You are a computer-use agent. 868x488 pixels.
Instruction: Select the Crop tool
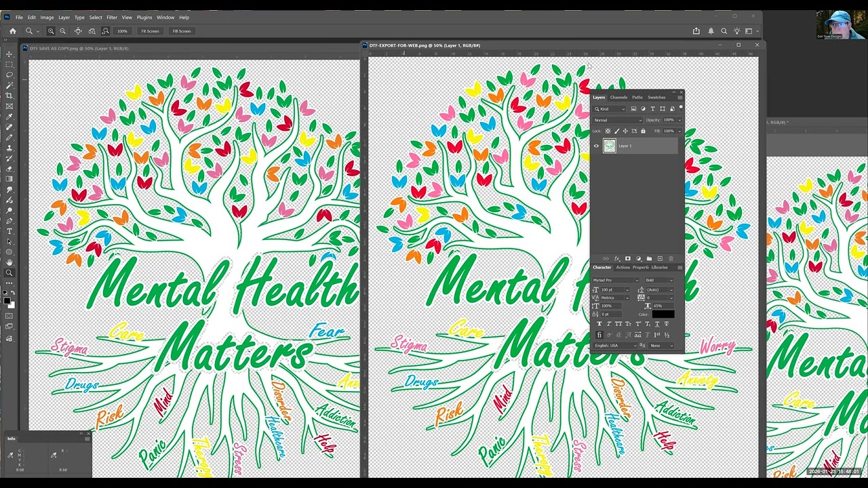9,96
